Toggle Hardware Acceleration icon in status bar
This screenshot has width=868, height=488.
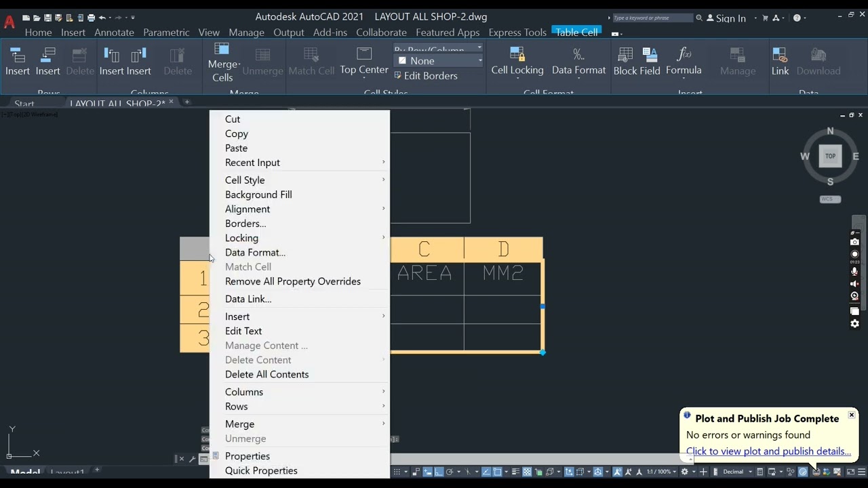pos(803,471)
